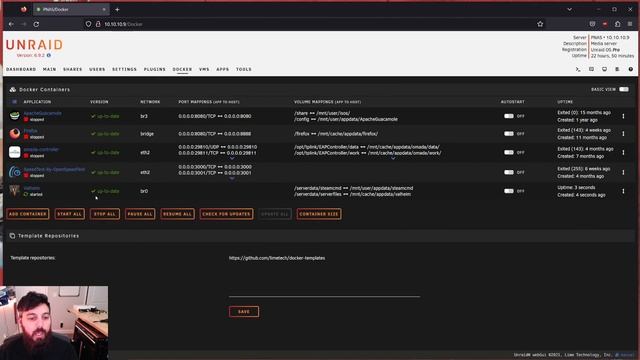640x360 pixels.
Task: Click the list icon beside the Application header
Action: point(15,102)
